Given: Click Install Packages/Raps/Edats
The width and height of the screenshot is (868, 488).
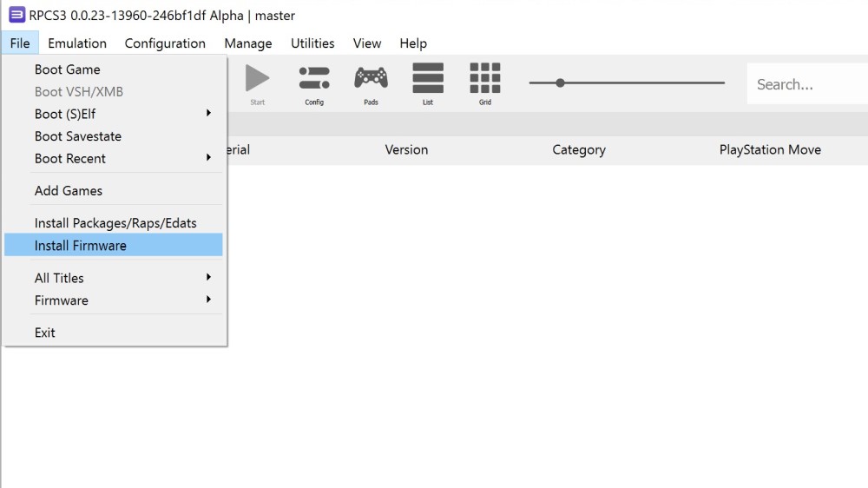Looking at the screenshot, I should click(x=115, y=223).
